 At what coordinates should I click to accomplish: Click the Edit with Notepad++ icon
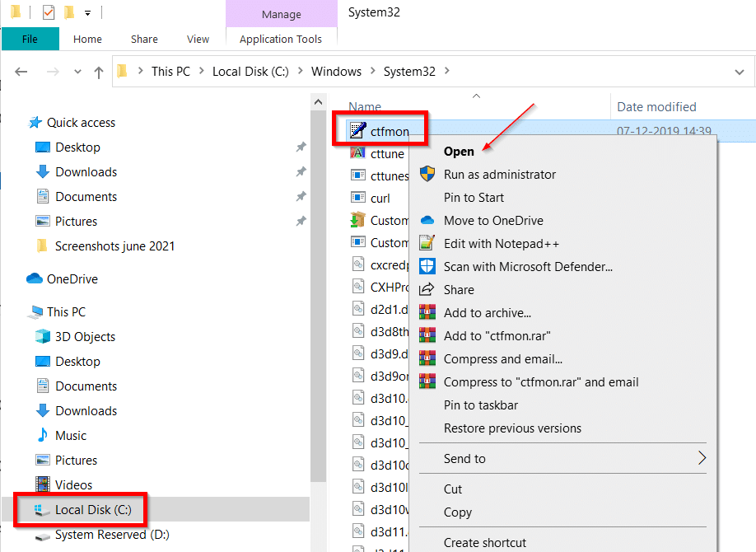pos(427,242)
